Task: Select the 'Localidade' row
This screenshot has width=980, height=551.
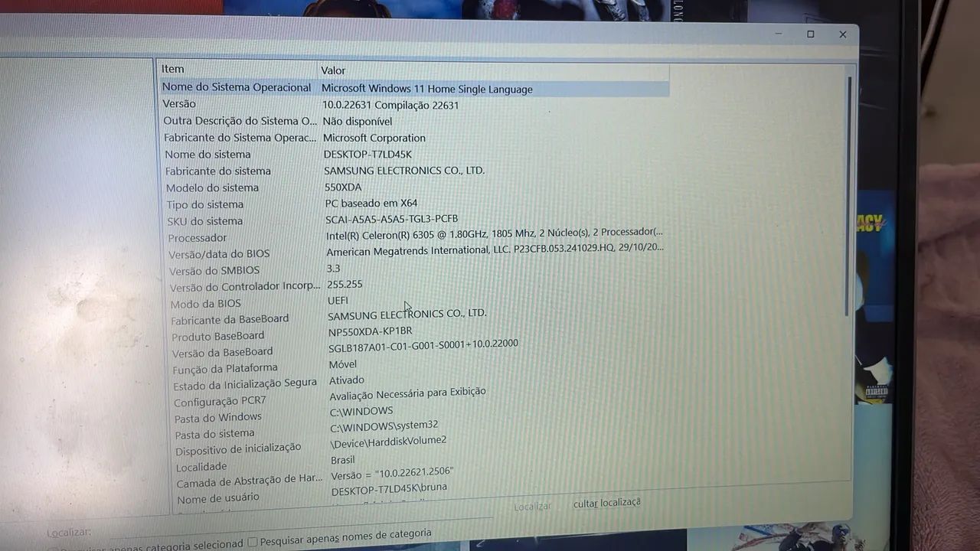Action: (x=201, y=467)
